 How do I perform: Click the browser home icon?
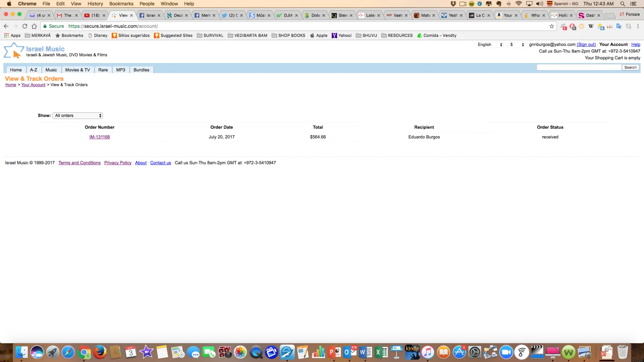coord(34,26)
